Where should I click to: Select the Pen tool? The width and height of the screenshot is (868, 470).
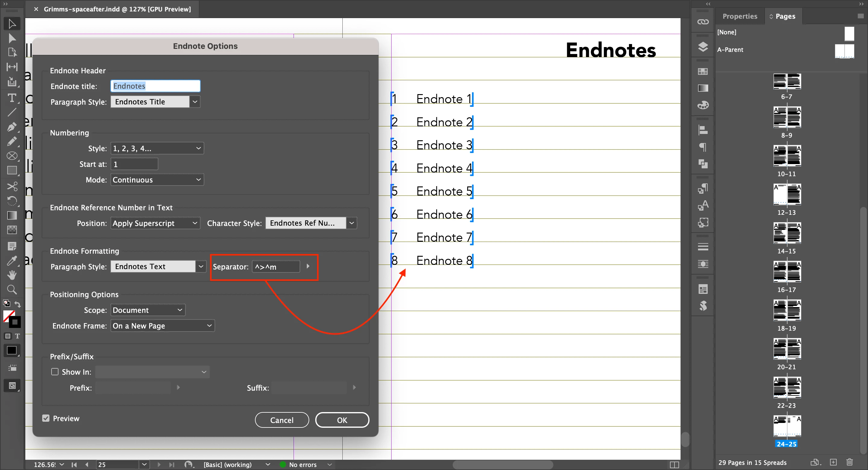click(12, 127)
